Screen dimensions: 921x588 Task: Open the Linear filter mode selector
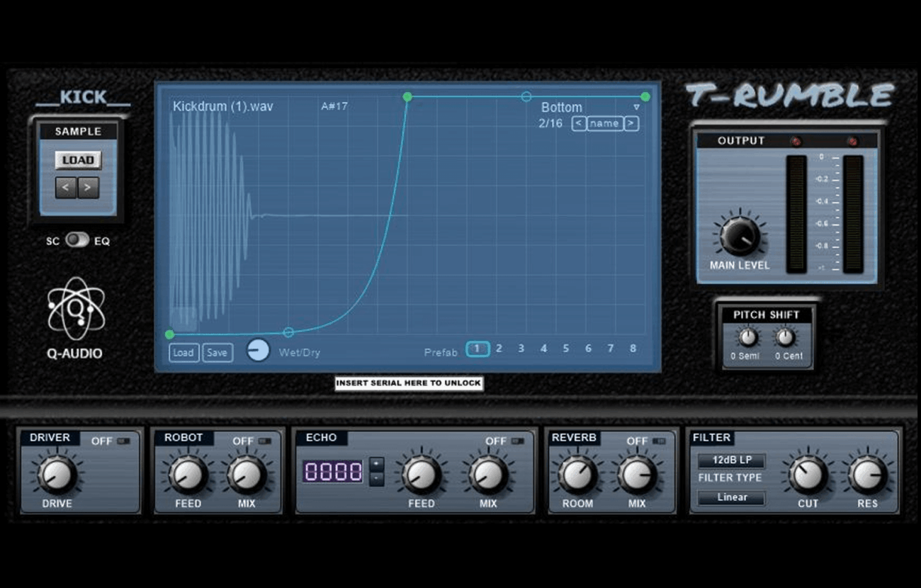(731, 497)
